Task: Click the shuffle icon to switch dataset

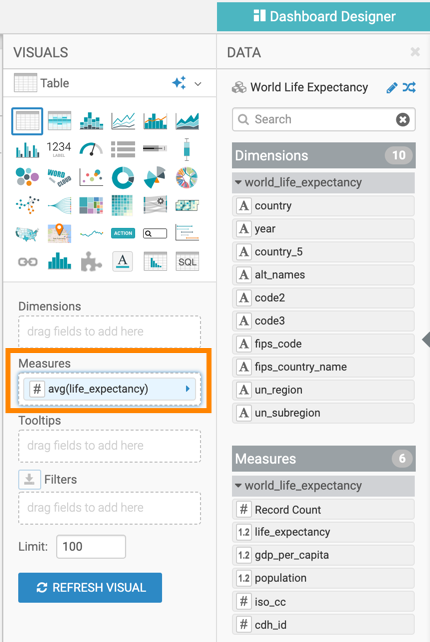Action: coord(409,87)
